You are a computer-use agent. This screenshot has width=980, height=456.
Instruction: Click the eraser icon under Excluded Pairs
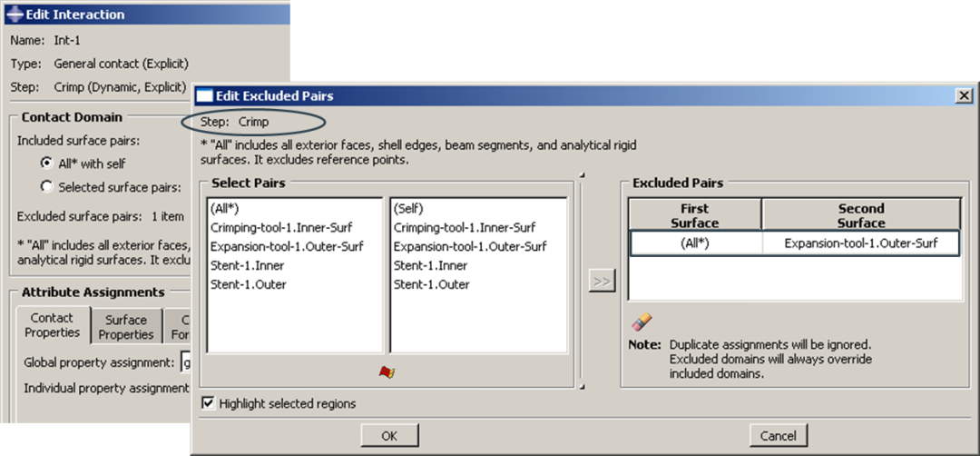[642, 322]
